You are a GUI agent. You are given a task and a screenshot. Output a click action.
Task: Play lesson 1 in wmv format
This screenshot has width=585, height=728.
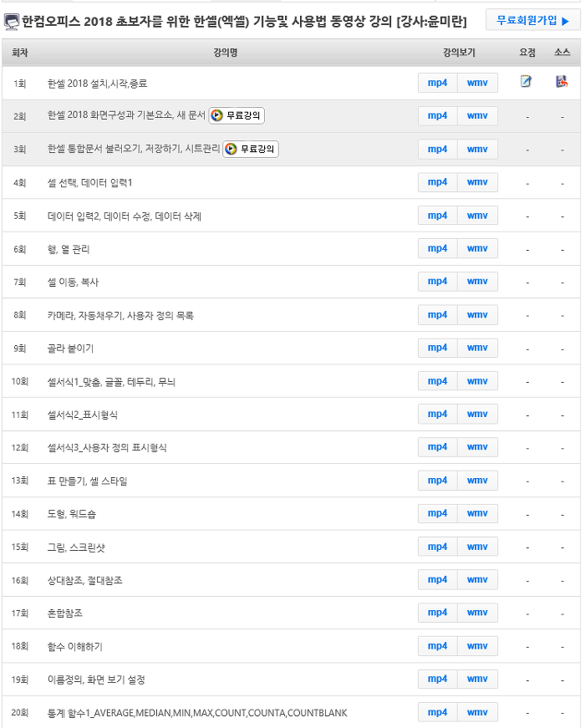point(477,83)
